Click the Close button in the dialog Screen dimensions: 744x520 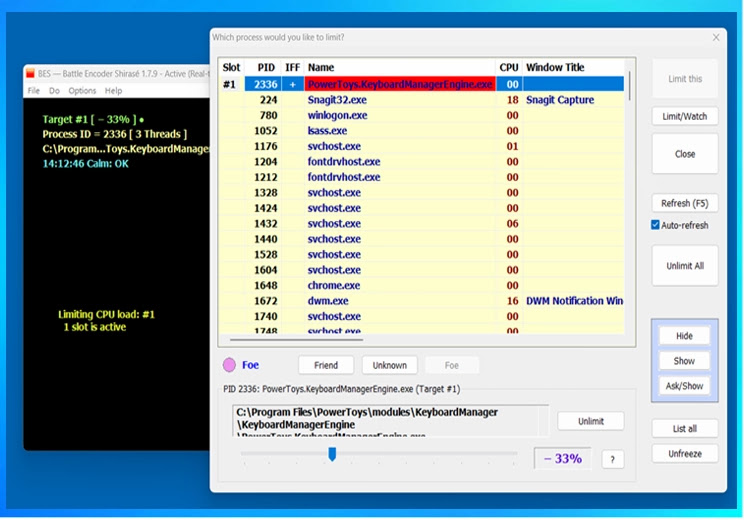tap(685, 154)
